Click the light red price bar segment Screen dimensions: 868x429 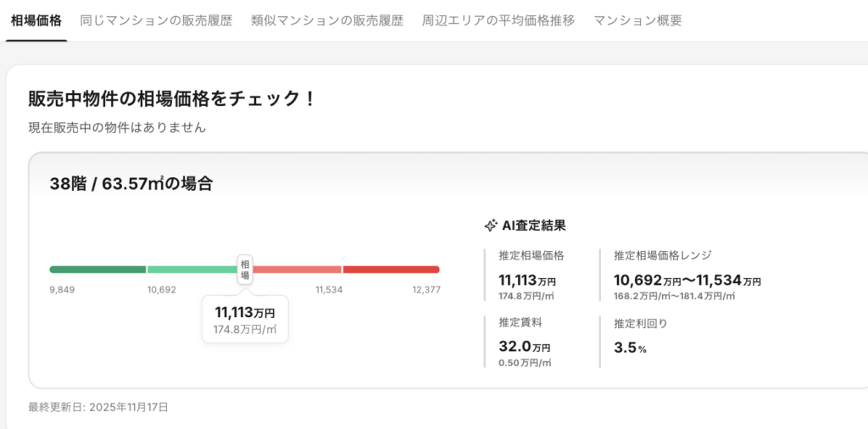[298, 270]
